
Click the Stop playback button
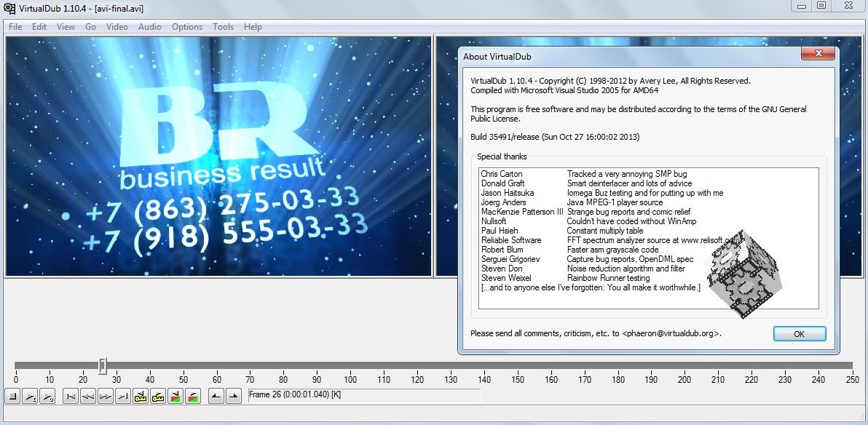tap(12, 396)
